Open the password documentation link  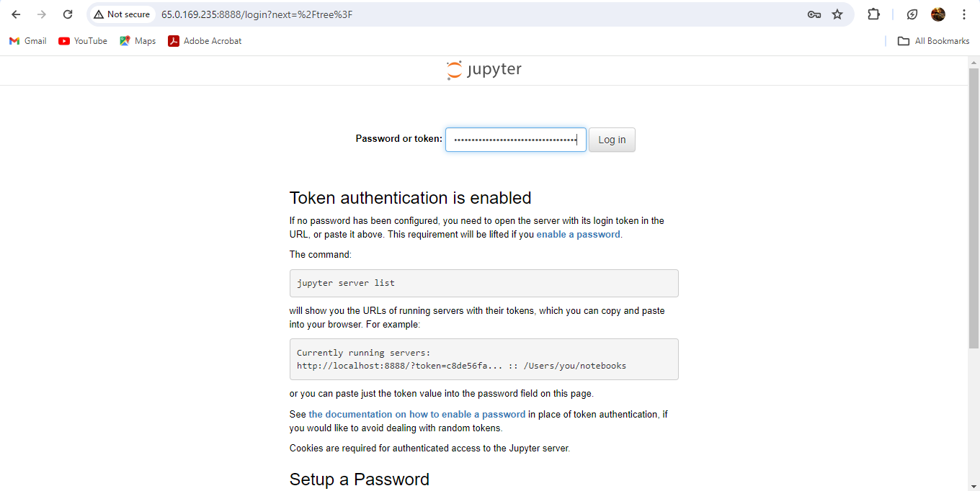pyautogui.click(x=416, y=414)
